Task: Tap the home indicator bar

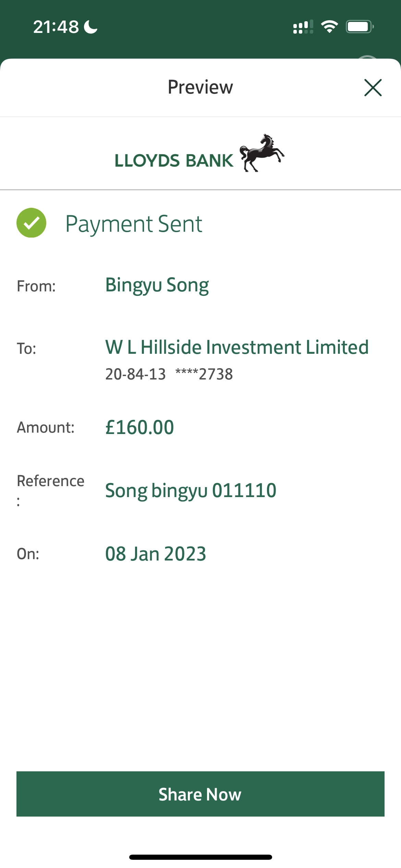Action: pyautogui.click(x=200, y=857)
